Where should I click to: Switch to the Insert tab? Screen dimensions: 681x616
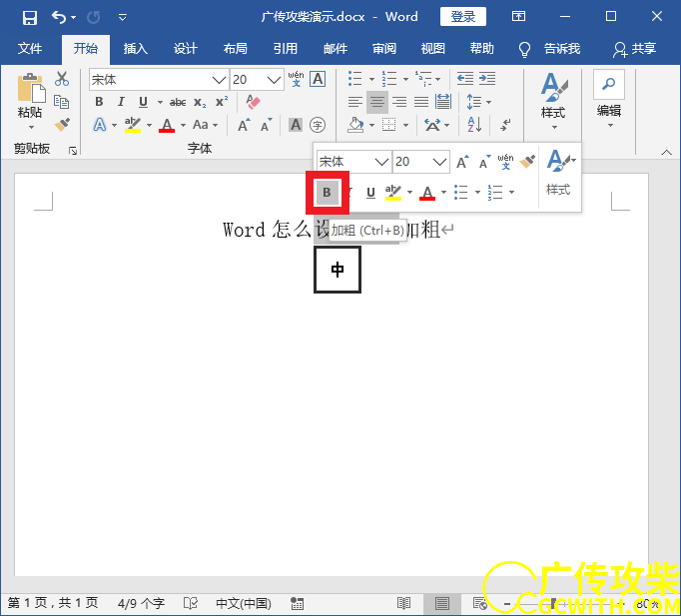[x=136, y=48]
